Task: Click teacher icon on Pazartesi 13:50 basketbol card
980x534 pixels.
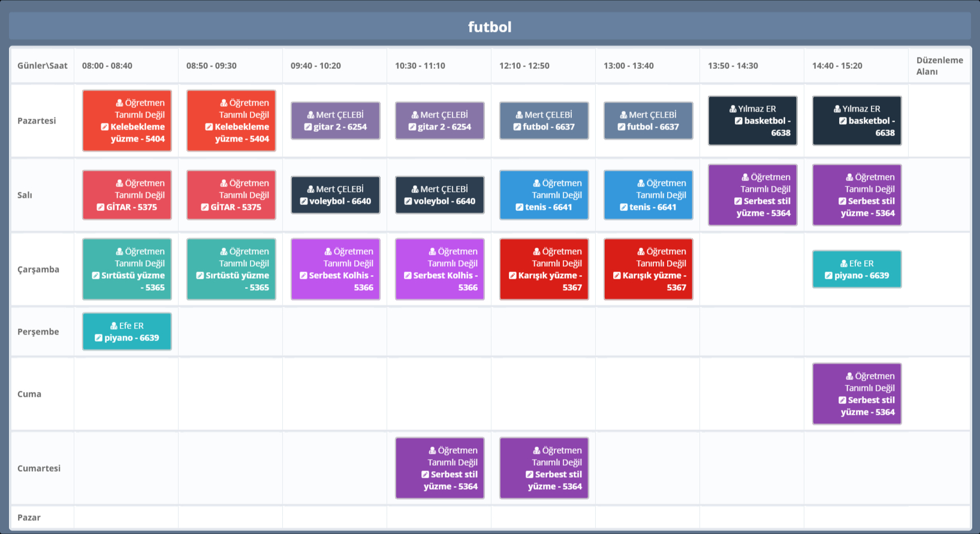Action: [732, 109]
